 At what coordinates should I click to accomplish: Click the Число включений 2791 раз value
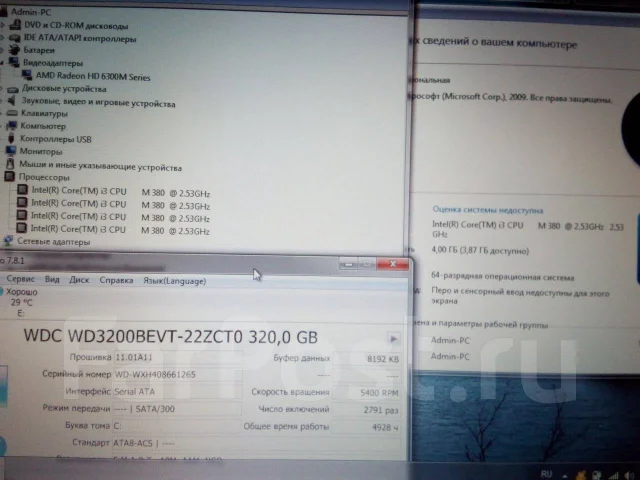point(367,410)
